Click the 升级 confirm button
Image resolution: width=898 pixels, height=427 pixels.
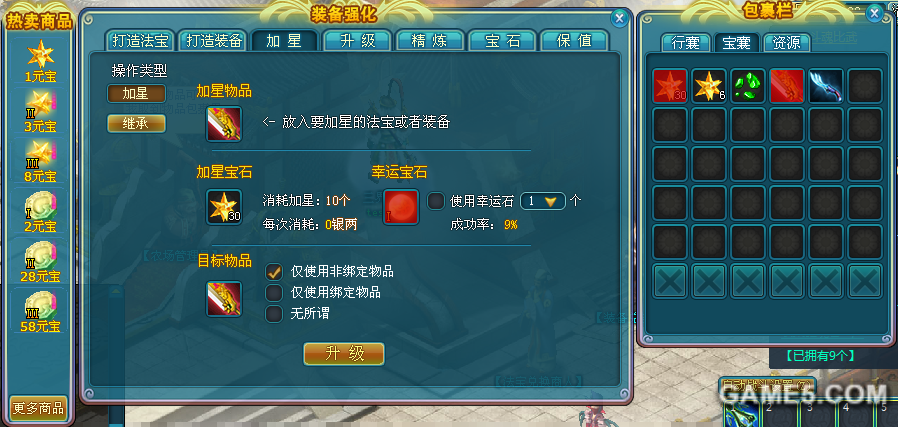point(344,354)
